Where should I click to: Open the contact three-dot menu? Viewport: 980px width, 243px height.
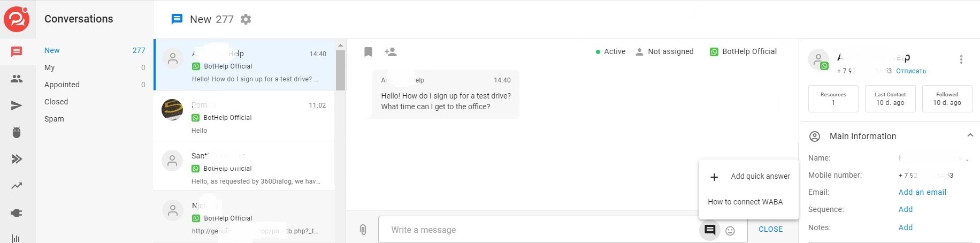tap(961, 59)
